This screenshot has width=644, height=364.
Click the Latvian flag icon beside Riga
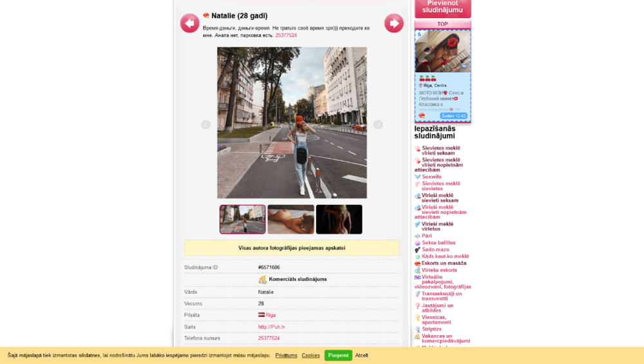point(261,315)
